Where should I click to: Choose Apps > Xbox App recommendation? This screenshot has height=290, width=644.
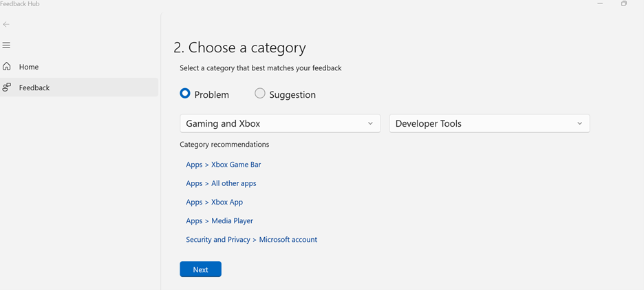tap(215, 202)
